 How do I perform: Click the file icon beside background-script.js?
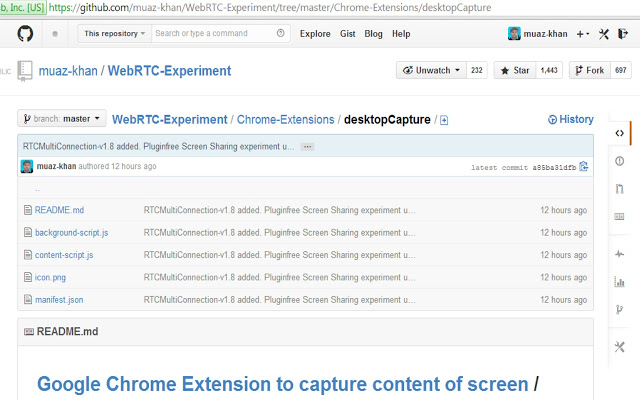[x=28, y=232]
